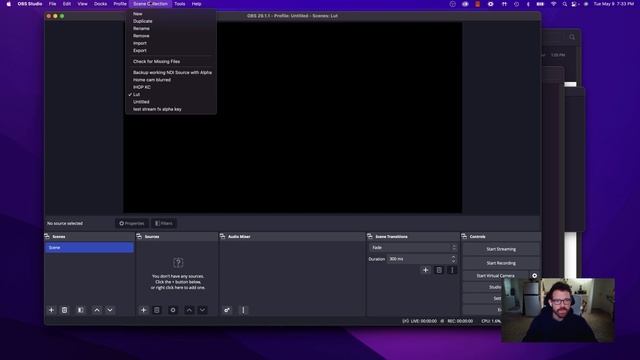The height and width of the screenshot is (360, 640).
Task: Move source down arrow in Sources panel
Action: 202,310
